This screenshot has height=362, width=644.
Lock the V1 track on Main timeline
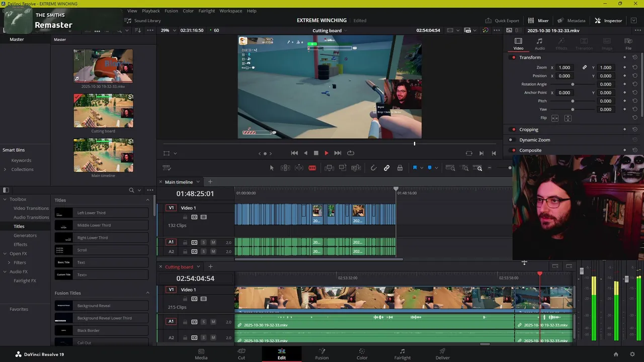pos(185,217)
